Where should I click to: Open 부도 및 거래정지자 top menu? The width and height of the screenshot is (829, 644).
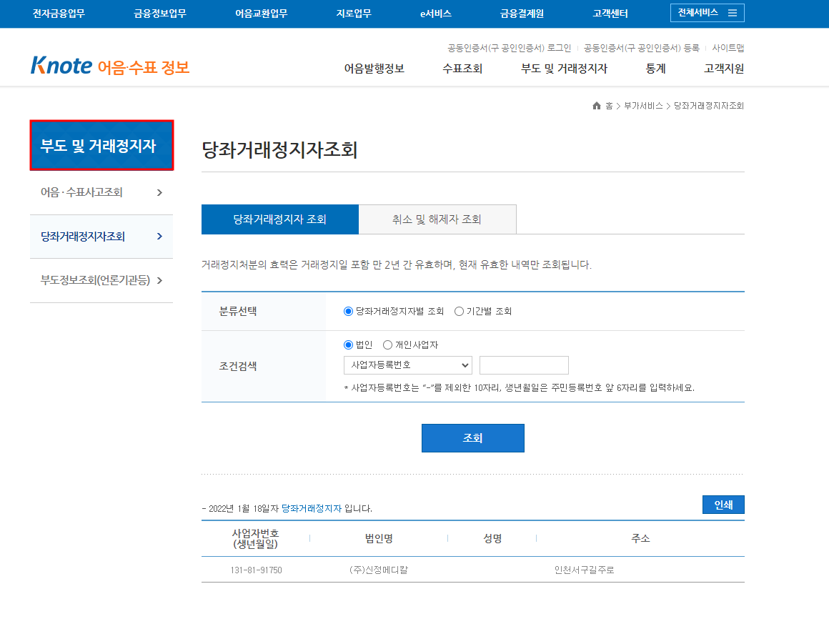tap(564, 69)
